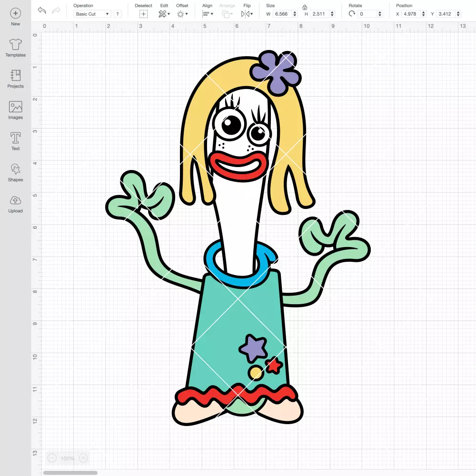The width and height of the screenshot is (476, 476).
Task: Adjust the Position X stepper arrows
Action: (x=424, y=14)
